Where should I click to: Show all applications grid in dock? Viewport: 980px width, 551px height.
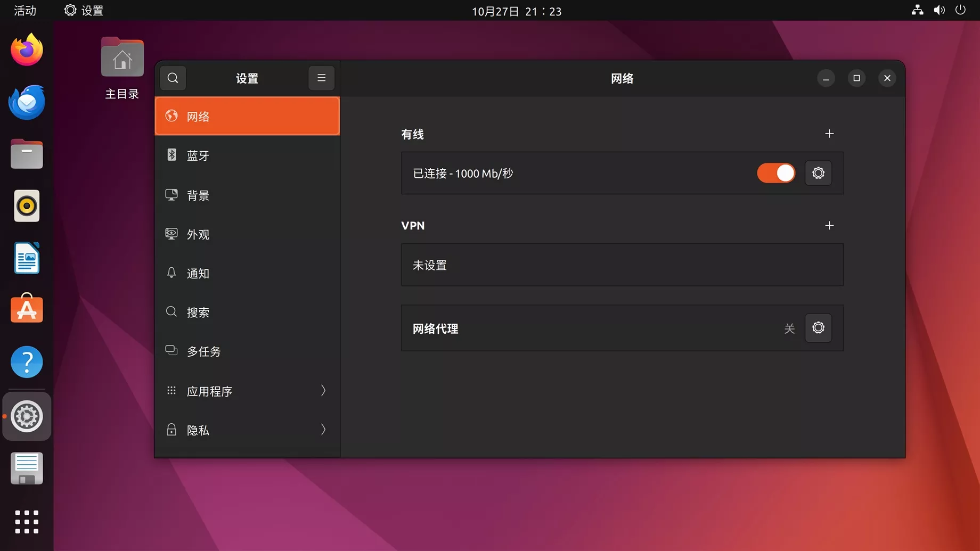27,522
